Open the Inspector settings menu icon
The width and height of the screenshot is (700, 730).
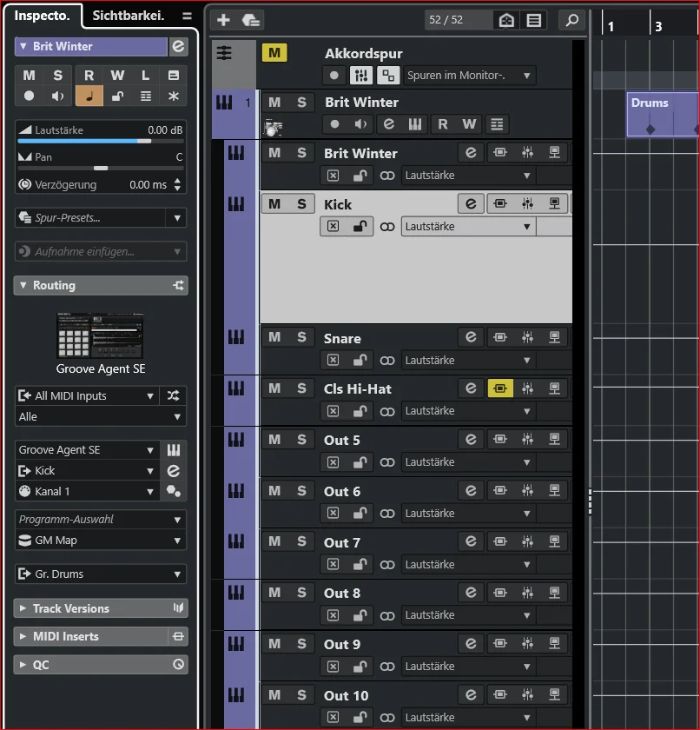(x=187, y=17)
